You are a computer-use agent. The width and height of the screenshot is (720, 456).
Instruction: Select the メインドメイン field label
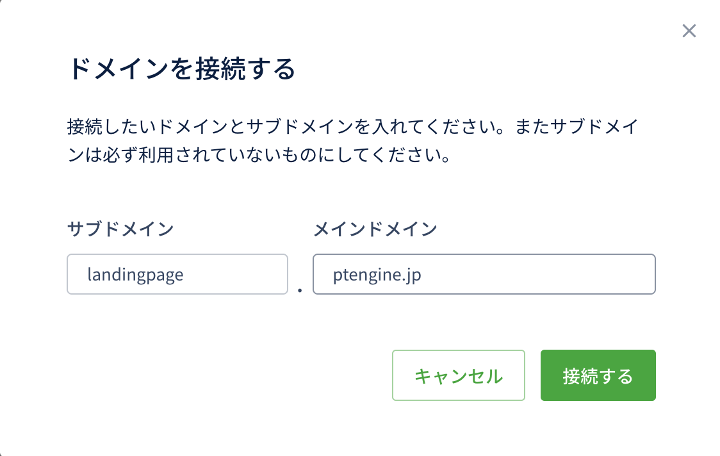pyautogui.click(x=375, y=228)
